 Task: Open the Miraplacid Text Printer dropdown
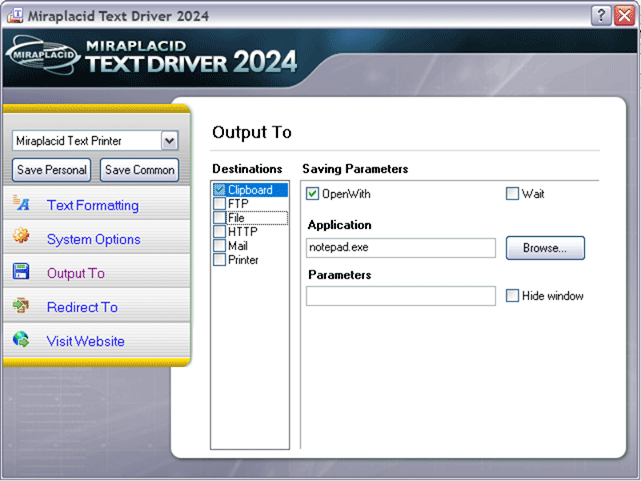pyautogui.click(x=170, y=141)
